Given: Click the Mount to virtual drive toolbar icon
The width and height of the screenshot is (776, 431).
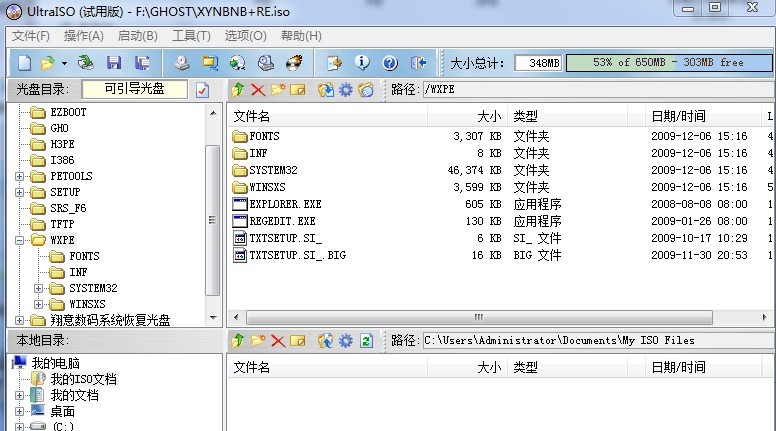Looking at the screenshot, I should click(266, 63).
